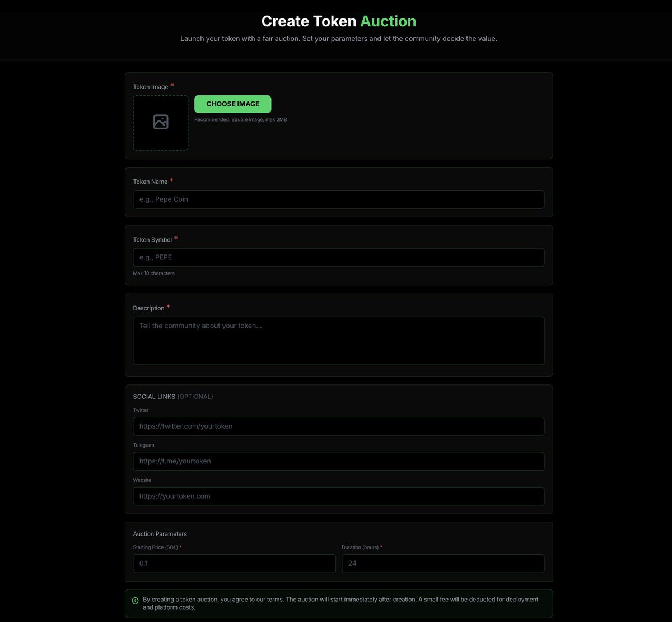Select the Website URL input

[x=338, y=496]
